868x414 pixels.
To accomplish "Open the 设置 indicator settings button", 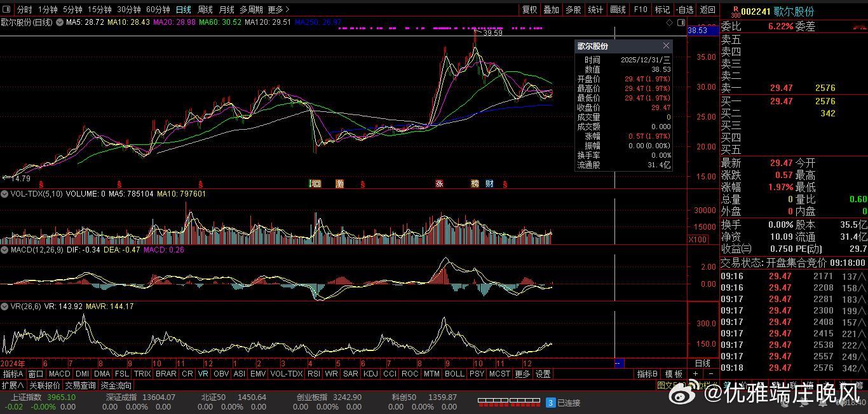I will 543,374.
